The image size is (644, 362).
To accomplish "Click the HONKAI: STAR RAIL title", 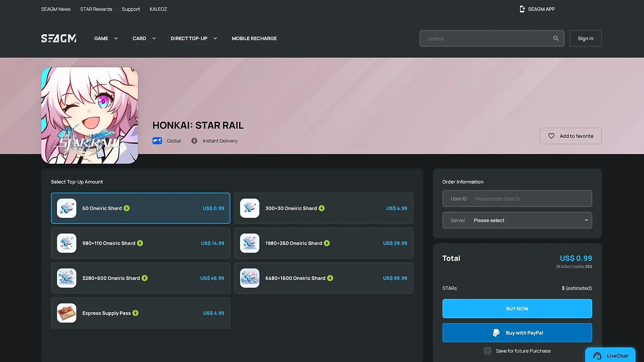I will 198,125.
